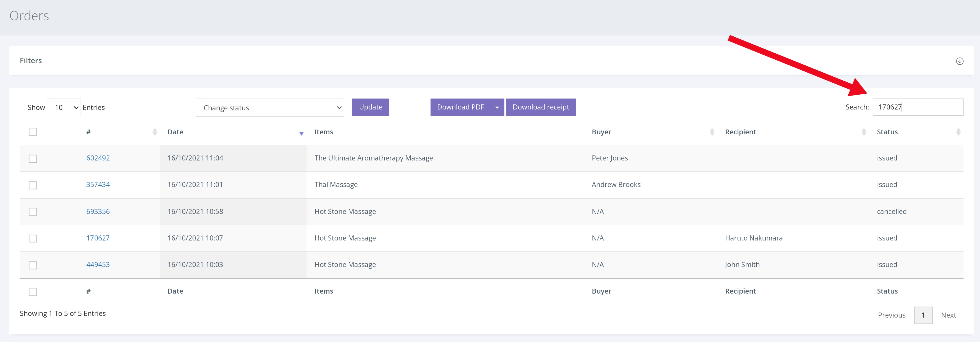The width and height of the screenshot is (980, 342).
Task: Open order 170627 link
Action: [98, 238]
